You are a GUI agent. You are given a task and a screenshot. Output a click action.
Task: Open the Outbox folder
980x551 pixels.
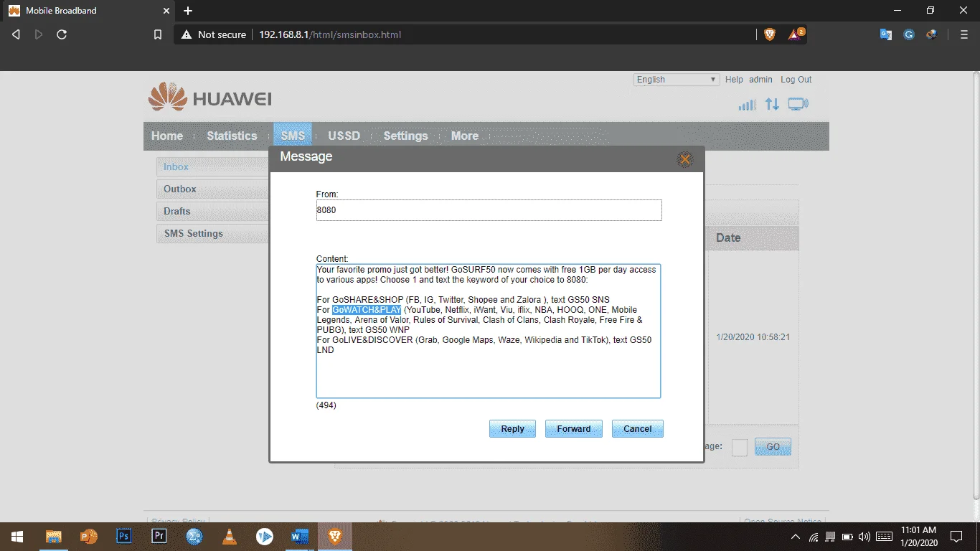tap(212, 189)
